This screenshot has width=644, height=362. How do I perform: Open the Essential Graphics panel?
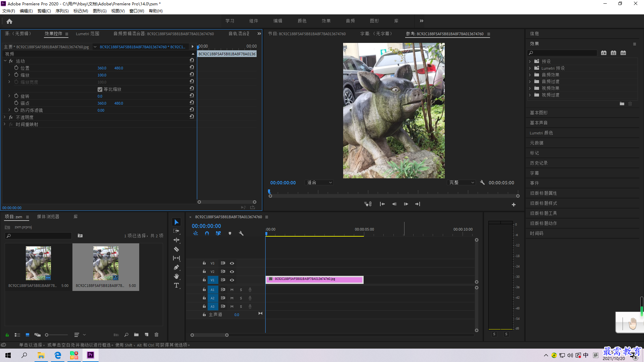(x=539, y=113)
